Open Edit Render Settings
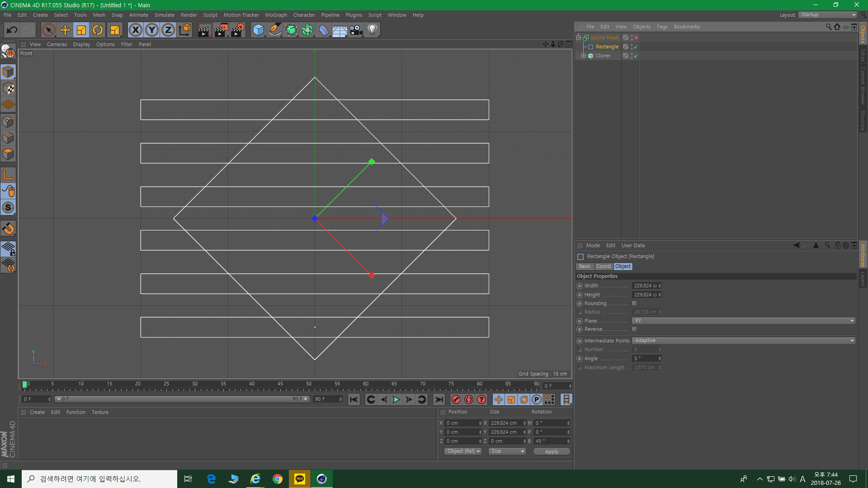Viewport: 868px width, 488px height. [x=238, y=30]
